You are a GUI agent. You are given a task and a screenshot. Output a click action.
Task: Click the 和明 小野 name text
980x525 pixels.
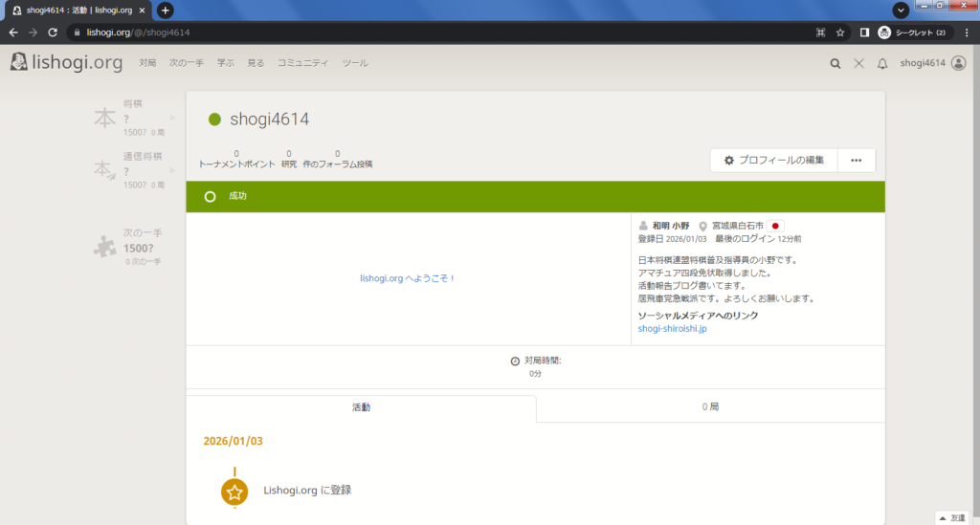(x=671, y=226)
